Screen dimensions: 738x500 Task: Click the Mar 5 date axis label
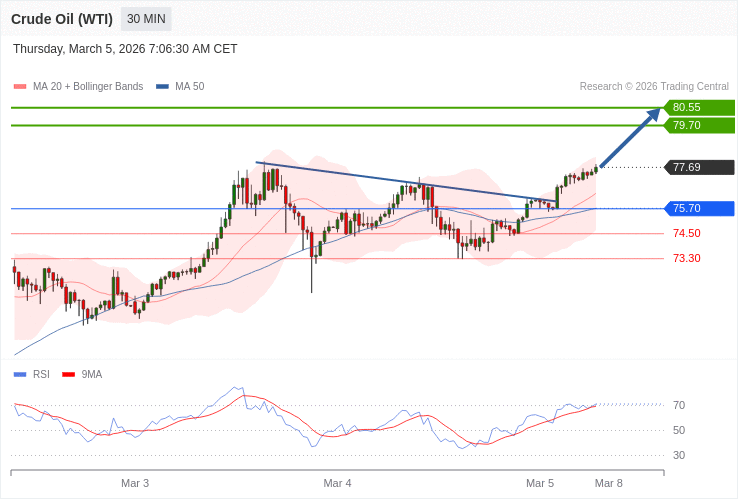pyautogui.click(x=540, y=483)
